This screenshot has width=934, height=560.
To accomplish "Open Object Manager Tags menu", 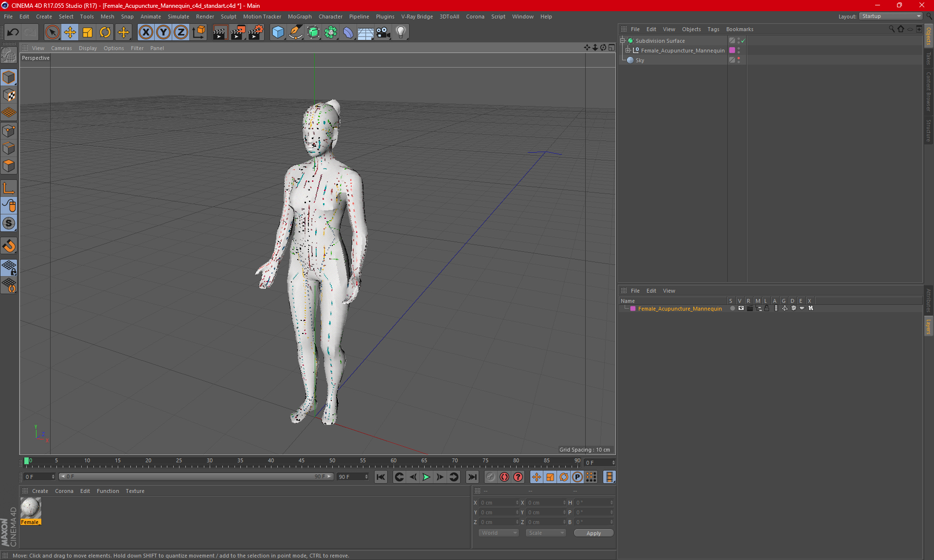I will pyautogui.click(x=713, y=29).
